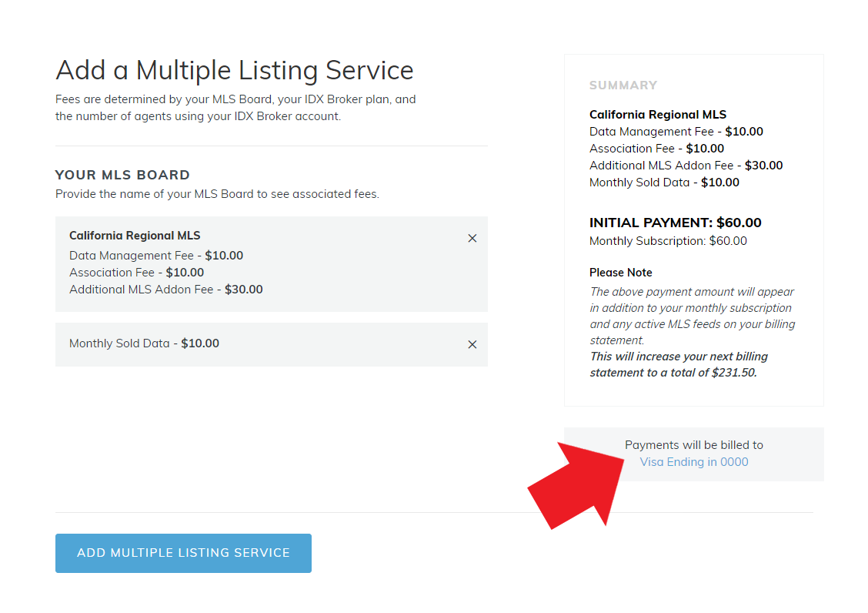Screen dimensions: 868x613
Task: Click the YOUR MLS BOARD section header
Action: tap(122, 175)
